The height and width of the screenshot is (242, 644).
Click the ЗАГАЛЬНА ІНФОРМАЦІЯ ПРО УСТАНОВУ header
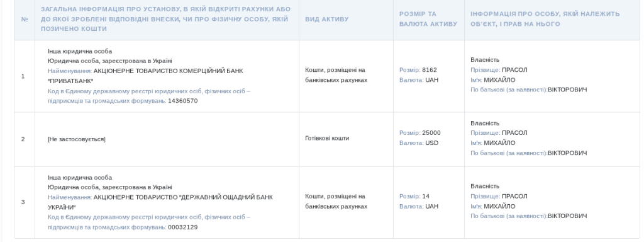(x=165, y=20)
